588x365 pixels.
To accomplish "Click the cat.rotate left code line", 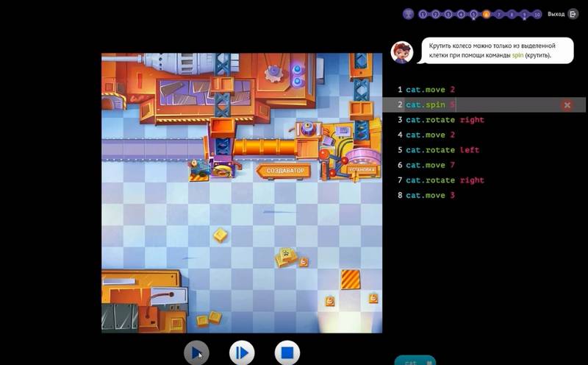I will point(442,150).
